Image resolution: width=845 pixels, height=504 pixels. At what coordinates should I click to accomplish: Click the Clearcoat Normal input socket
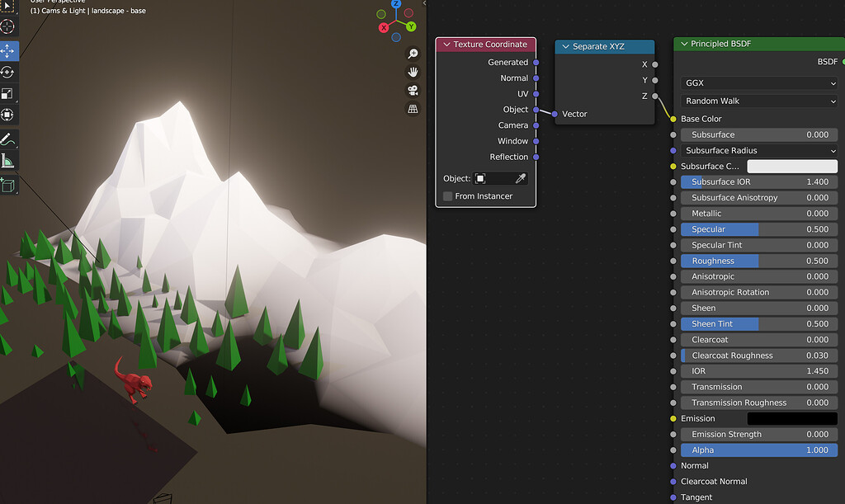click(x=673, y=482)
